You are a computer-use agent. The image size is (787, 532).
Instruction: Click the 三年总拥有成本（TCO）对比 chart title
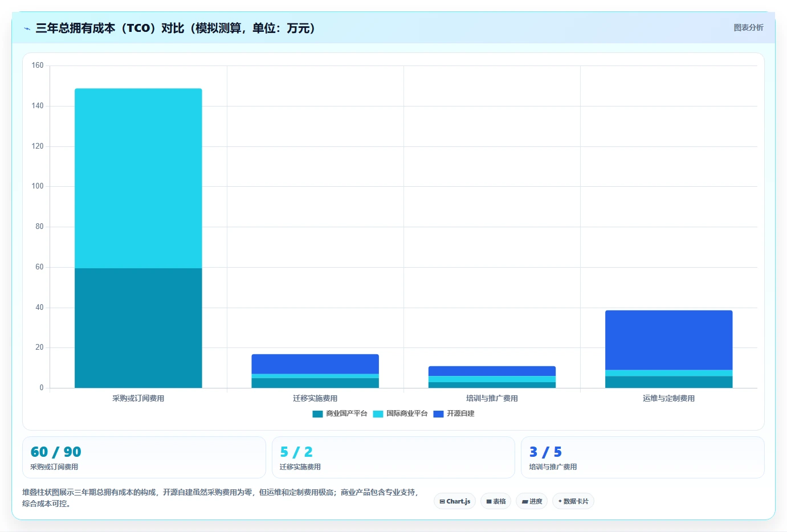pos(176,28)
